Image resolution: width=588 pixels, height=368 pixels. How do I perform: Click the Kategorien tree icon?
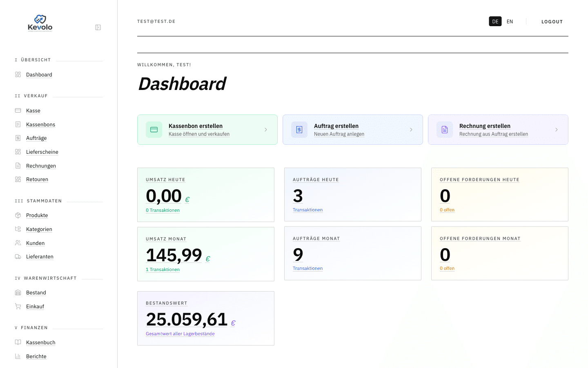tap(18, 229)
